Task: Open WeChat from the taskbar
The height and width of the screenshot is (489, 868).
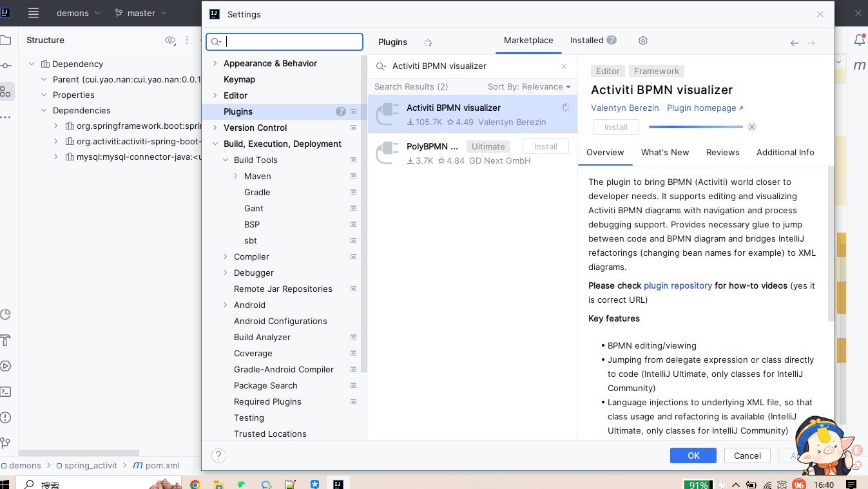Action: (242, 484)
